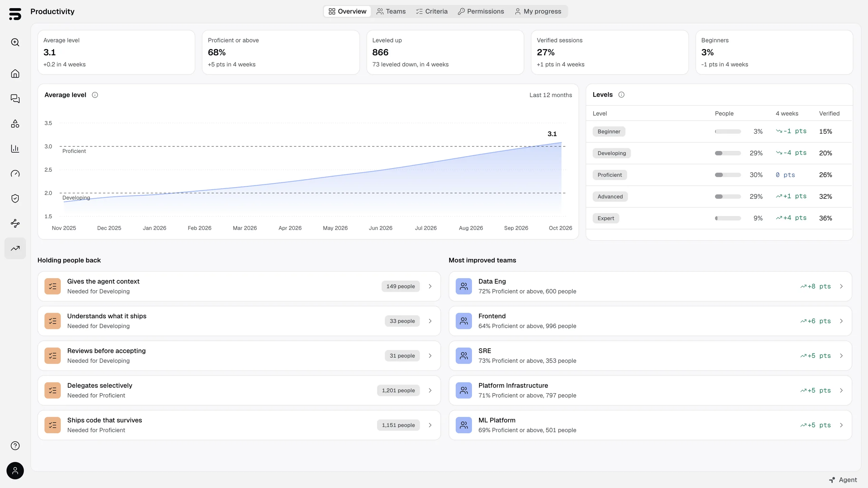Click the Last 12 months label
Screen dimensions: 868x488
[x=551, y=95]
